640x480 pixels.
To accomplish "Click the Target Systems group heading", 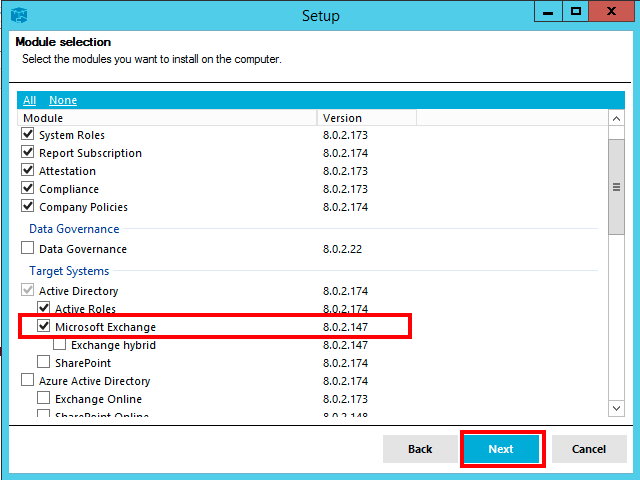I will click(x=69, y=271).
